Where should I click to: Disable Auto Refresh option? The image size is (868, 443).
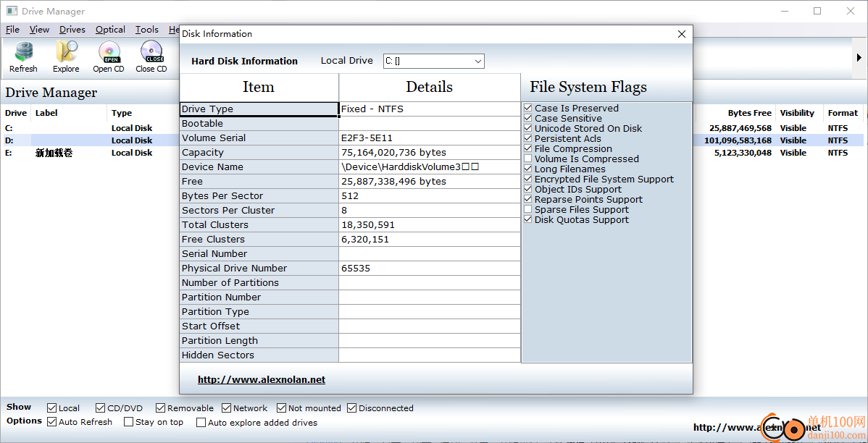[x=52, y=422]
